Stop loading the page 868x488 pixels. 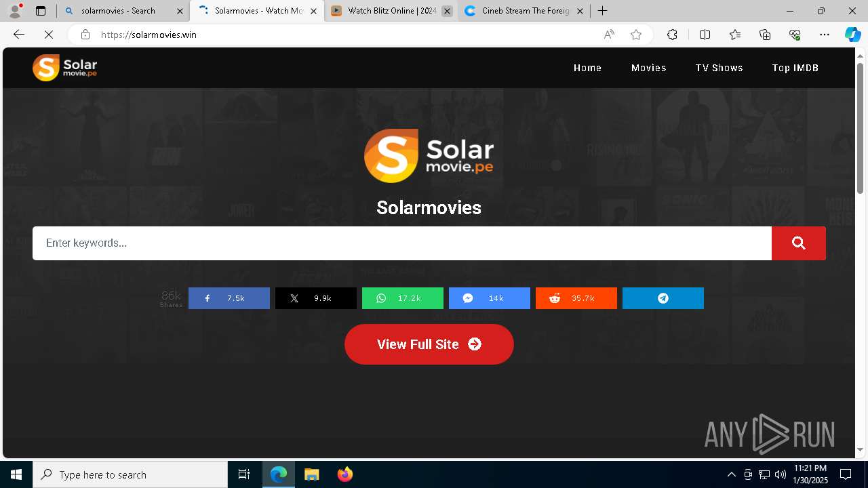49,35
